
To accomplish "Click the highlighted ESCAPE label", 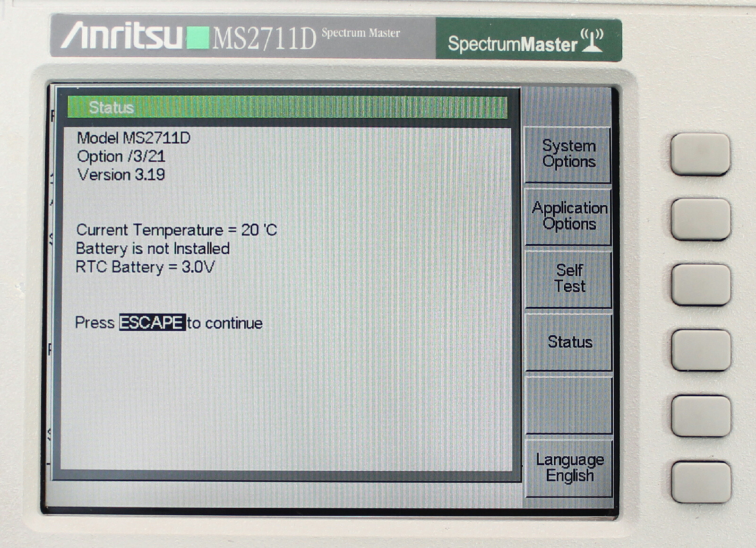I will (152, 322).
